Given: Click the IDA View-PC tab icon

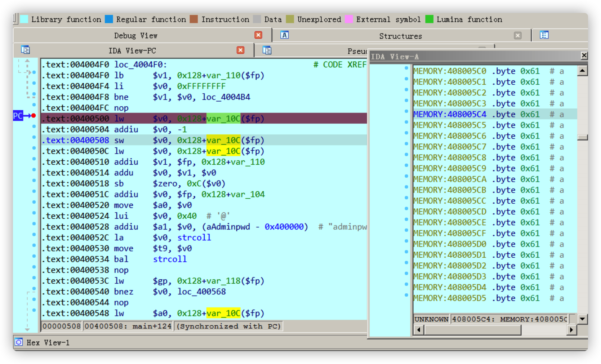Looking at the screenshot, I should tap(25, 50).
